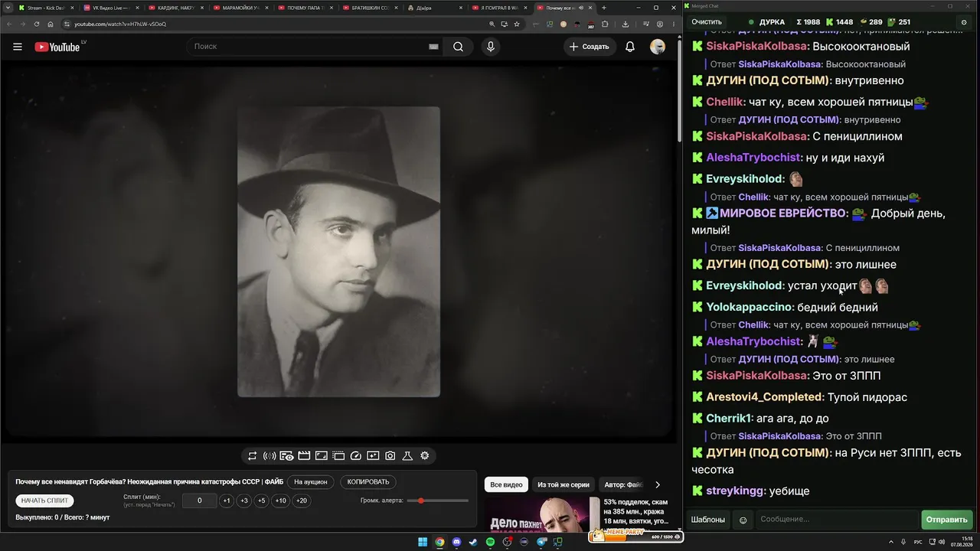Screen dimensions: 980x551
Task: Open Spotify from the taskbar
Action: 491,543
